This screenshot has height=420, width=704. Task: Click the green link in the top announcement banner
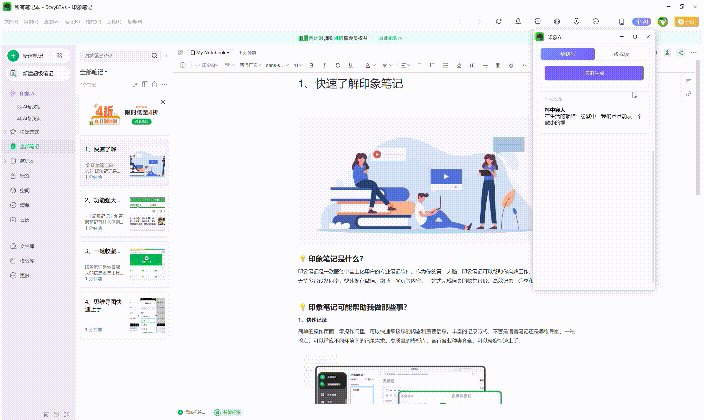coord(390,38)
